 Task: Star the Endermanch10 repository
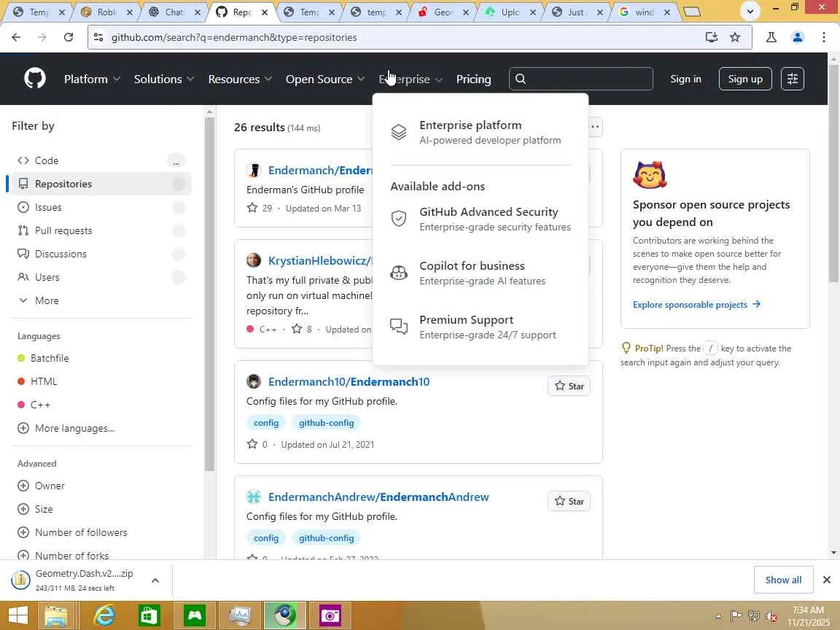[x=569, y=386]
